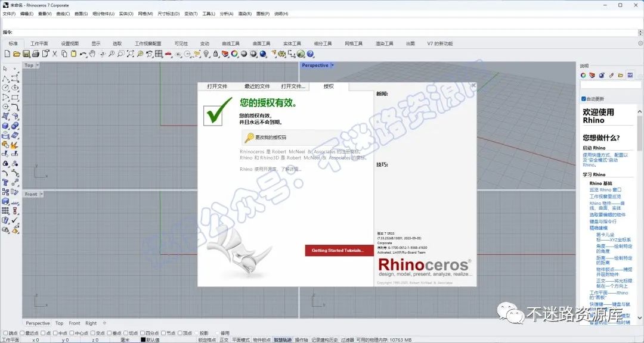
Task: Click the key icon to change license key
Action: coord(249,138)
